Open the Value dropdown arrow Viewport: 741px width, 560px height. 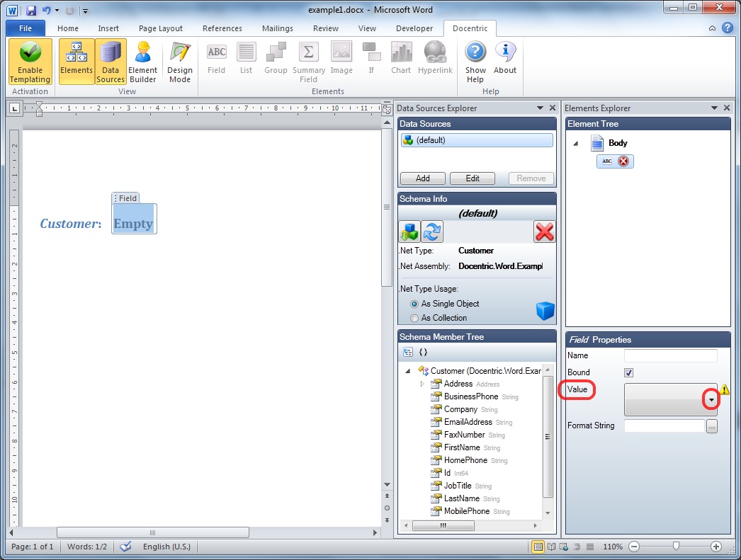[x=711, y=400]
